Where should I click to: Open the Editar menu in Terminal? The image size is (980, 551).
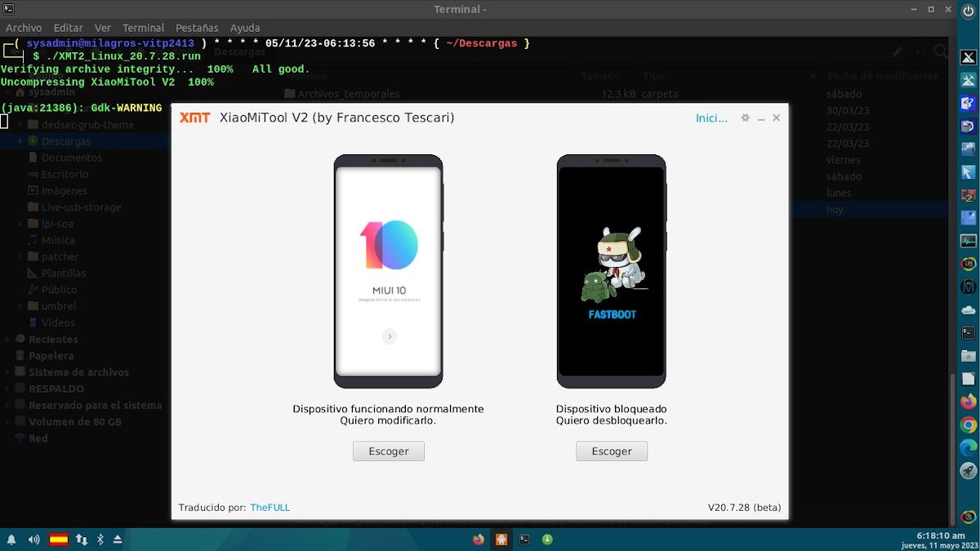tap(69, 28)
